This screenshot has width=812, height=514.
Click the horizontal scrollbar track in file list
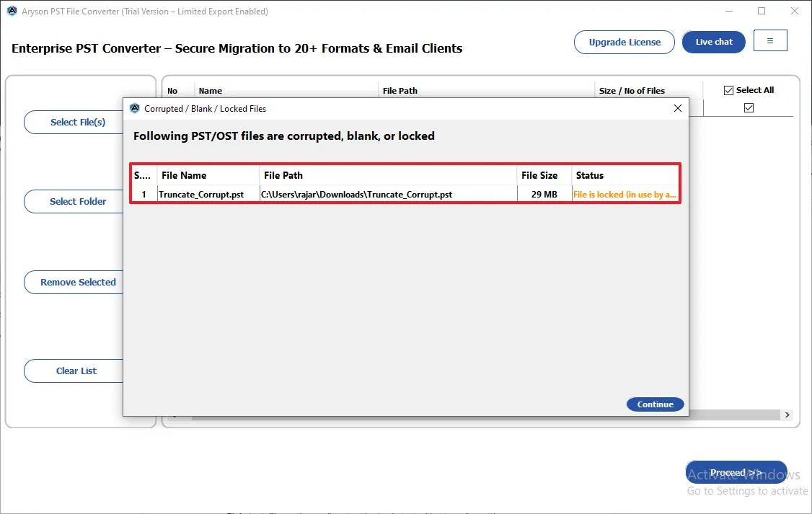point(734,415)
